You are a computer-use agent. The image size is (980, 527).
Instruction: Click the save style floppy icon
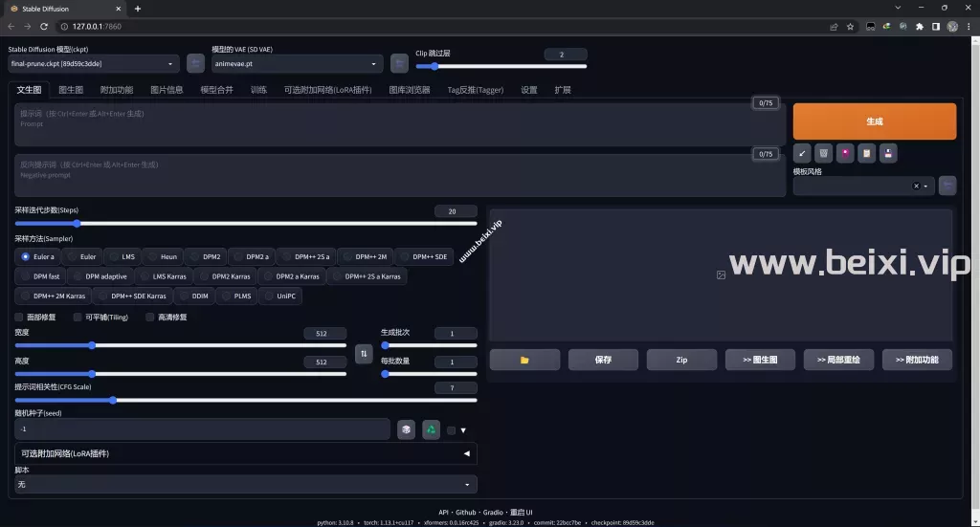pyautogui.click(x=888, y=153)
